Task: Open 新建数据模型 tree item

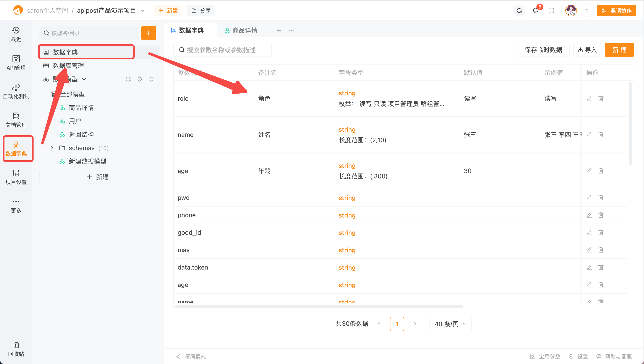Action: (88, 161)
